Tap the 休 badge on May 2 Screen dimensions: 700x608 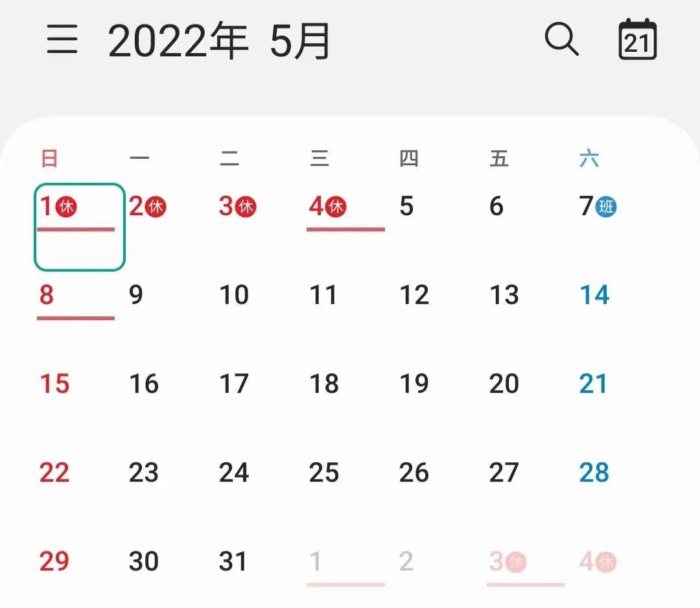point(156,207)
